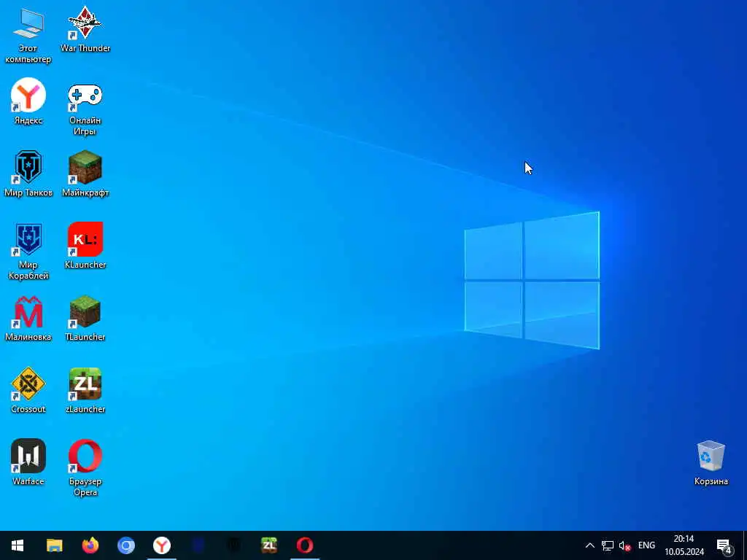The image size is (747, 560).
Task: Select the Мир Танков desktop shortcut
Action: [28, 174]
